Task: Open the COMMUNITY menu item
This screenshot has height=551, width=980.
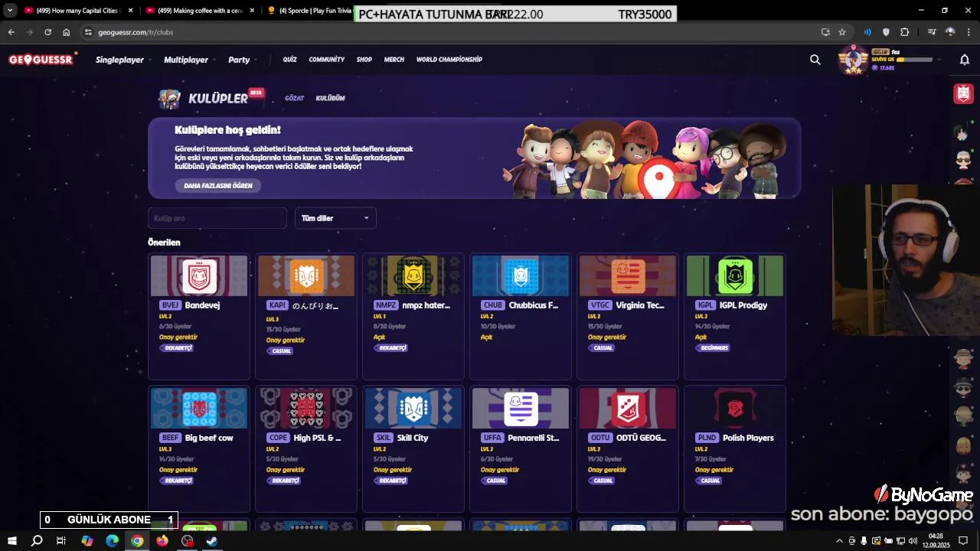Action: [327, 60]
